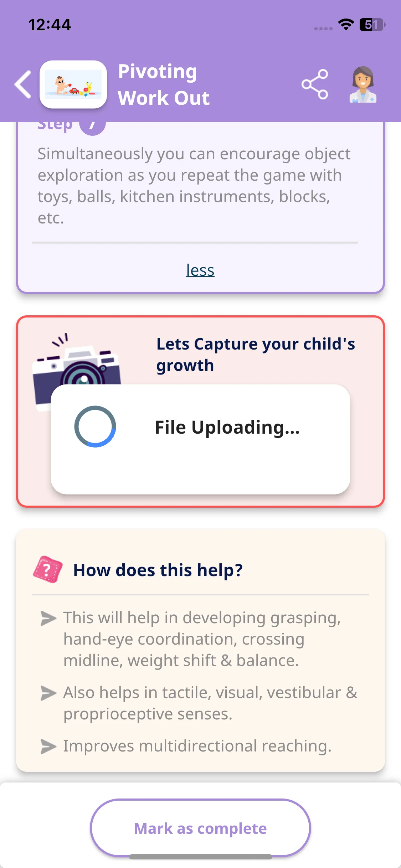Select the File Uploading card
Image resolution: width=401 pixels, height=868 pixels.
coord(200,439)
